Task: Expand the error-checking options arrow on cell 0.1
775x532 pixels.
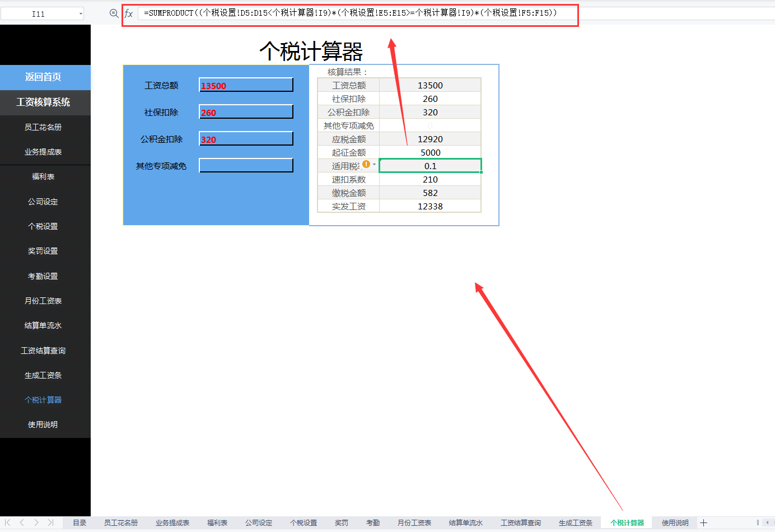Action: coord(375,165)
